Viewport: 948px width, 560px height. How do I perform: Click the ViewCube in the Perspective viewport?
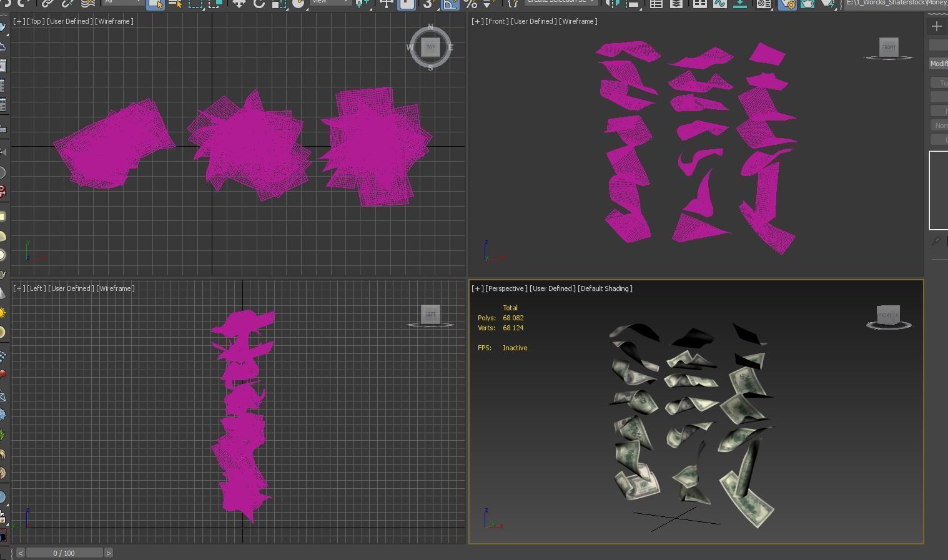tap(888, 315)
